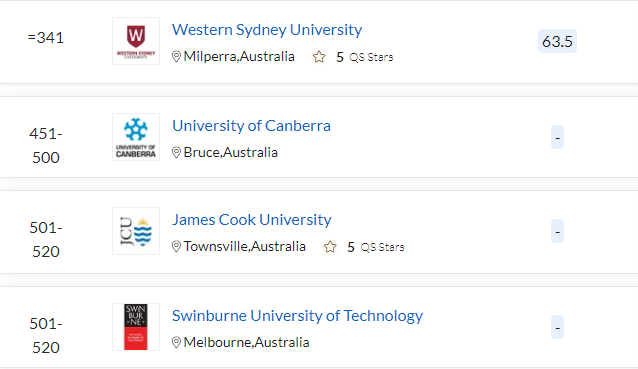
Task: Click Western Sydney's QS Stars star icon
Action: (319, 57)
